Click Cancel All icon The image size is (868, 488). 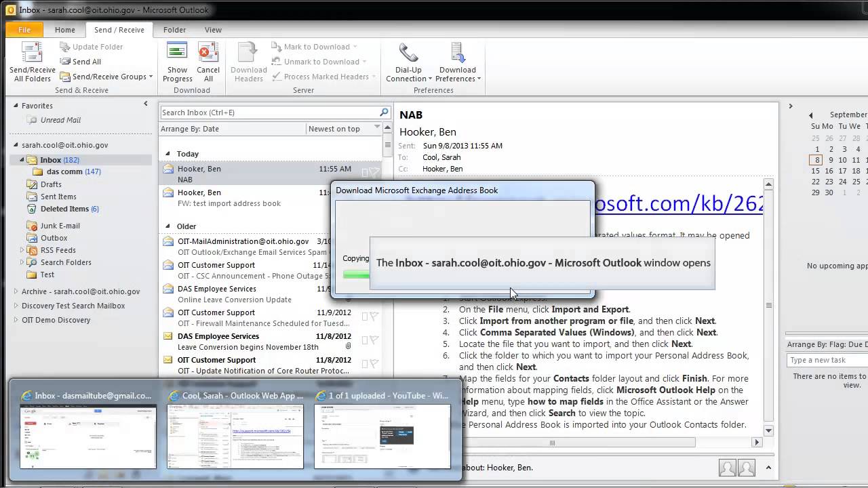pyautogui.click(x=208, y=53)
